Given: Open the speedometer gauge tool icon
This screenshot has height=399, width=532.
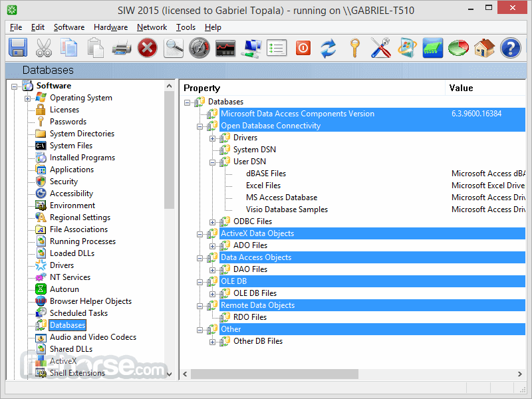Looking at the screenshot, I should coord(199,47).
